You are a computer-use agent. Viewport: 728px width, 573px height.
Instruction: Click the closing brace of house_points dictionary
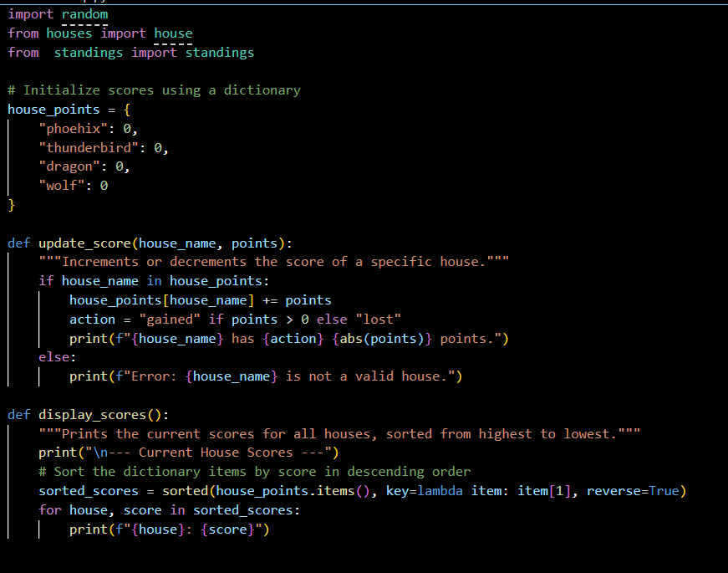point(12,205)
